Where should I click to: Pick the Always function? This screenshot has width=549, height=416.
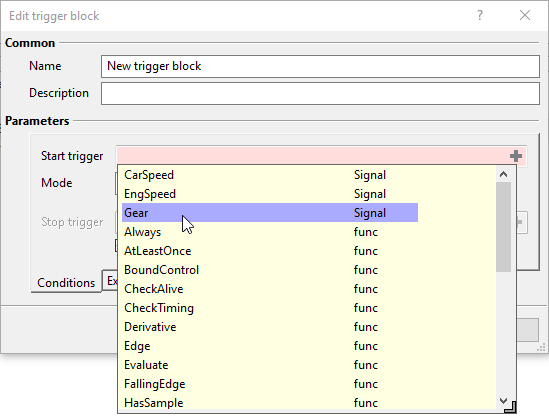click(x=270, y=232)
